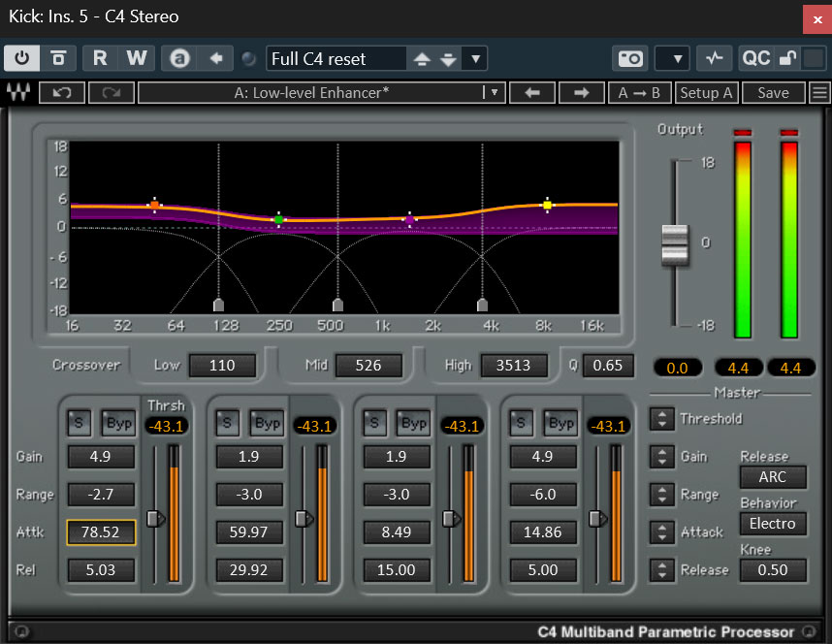Click the Save preset button
832x644 pixels.
pyautogui.click(x=773, y=93)
